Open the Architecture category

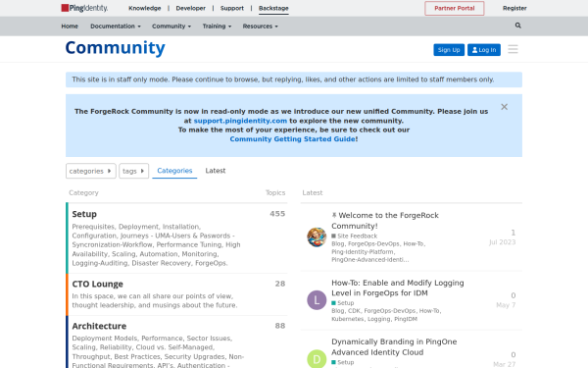click(x=99, y=326)
